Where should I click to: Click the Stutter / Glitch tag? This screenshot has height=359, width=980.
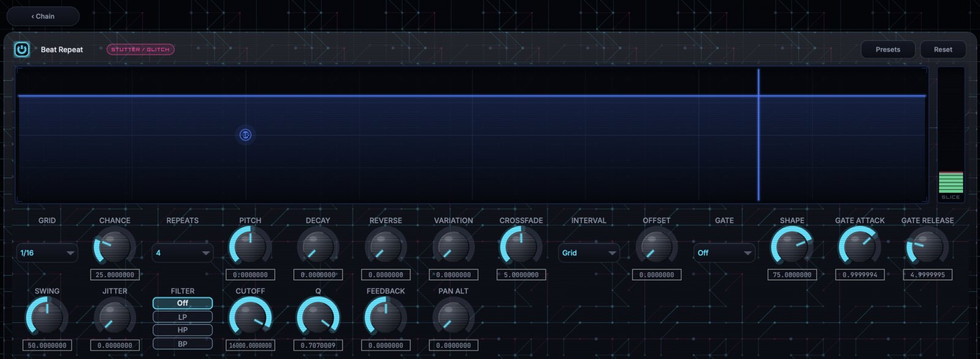coord(140,50)
